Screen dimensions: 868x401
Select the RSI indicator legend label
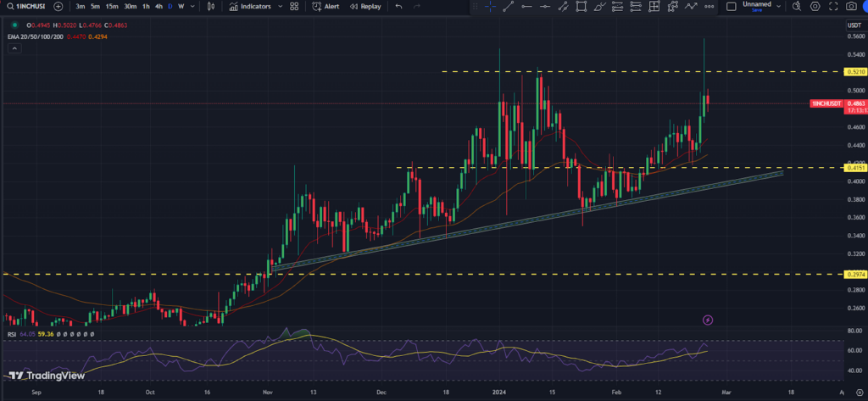[x=11, y=335]
